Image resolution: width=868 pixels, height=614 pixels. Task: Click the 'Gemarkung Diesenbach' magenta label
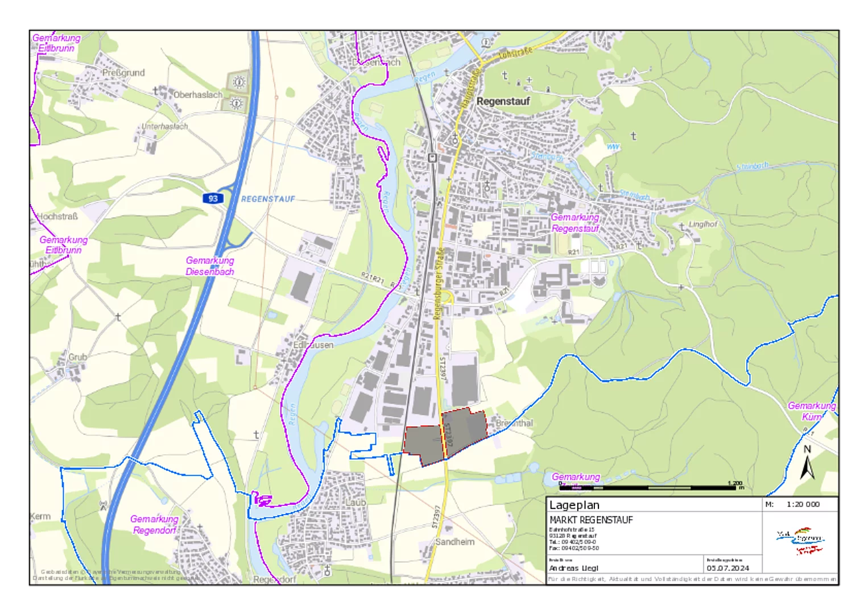point(209,266)
